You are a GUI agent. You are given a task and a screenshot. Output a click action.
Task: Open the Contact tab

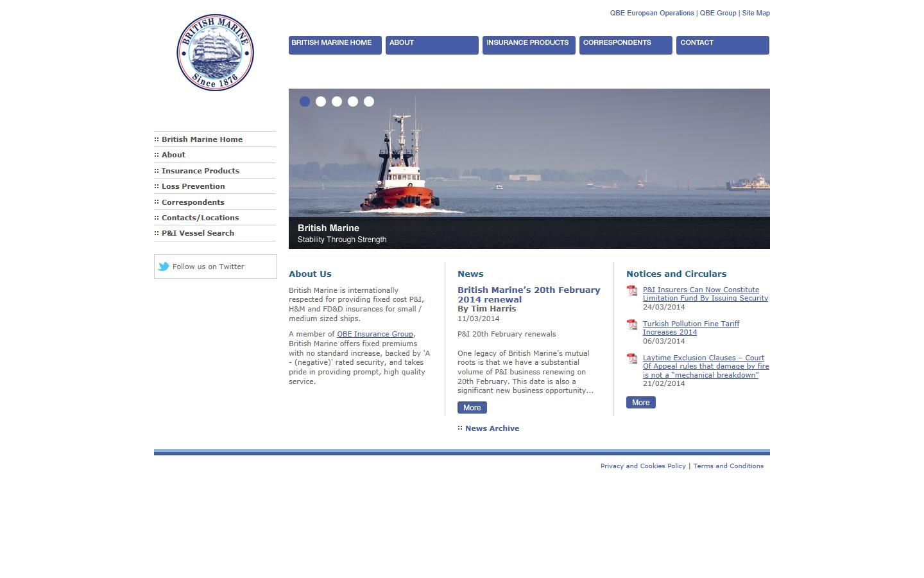pos(723,45)
